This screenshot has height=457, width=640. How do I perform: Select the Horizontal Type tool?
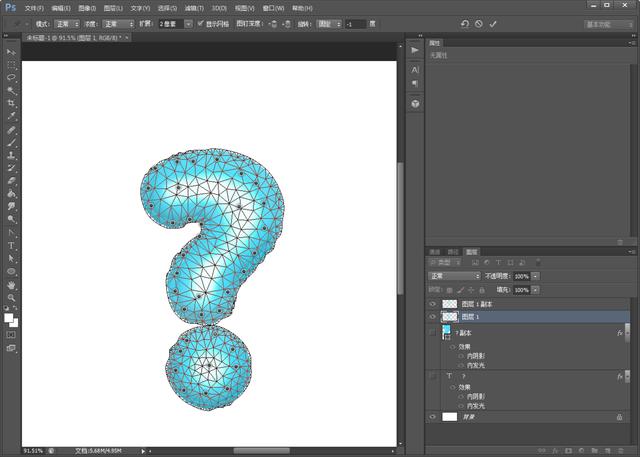point(11,246)
